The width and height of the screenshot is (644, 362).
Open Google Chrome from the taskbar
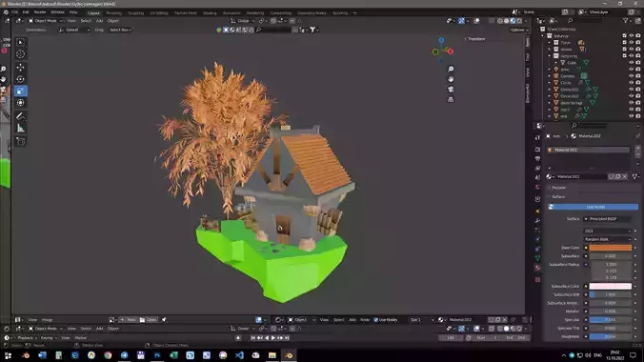click(x=108, y=355)
